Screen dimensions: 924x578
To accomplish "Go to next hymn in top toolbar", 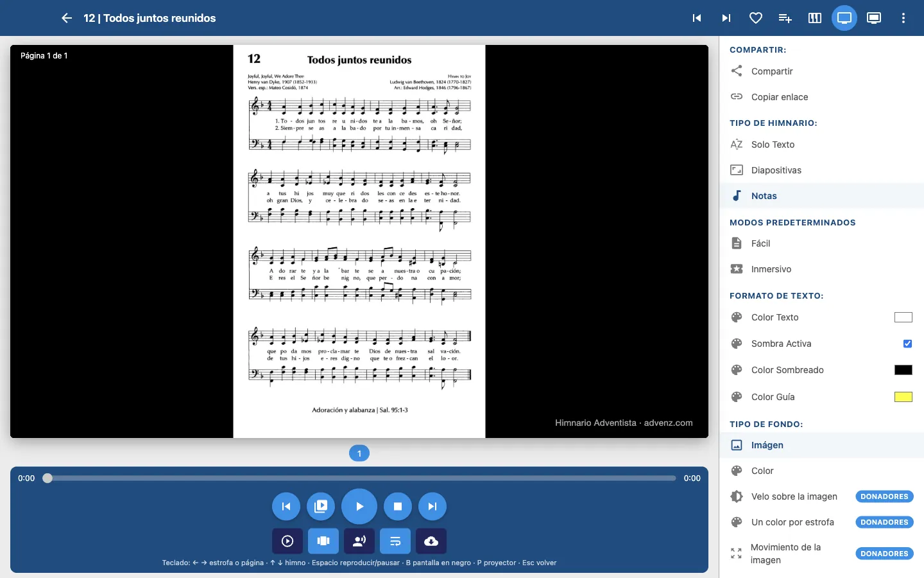I will (x=726, y=18).
